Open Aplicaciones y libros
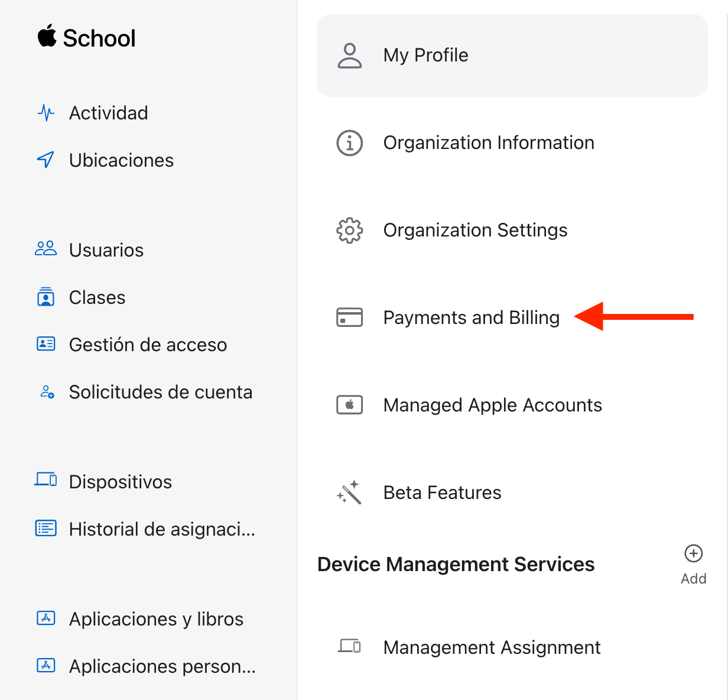728x700 pixels. [156, 619]
